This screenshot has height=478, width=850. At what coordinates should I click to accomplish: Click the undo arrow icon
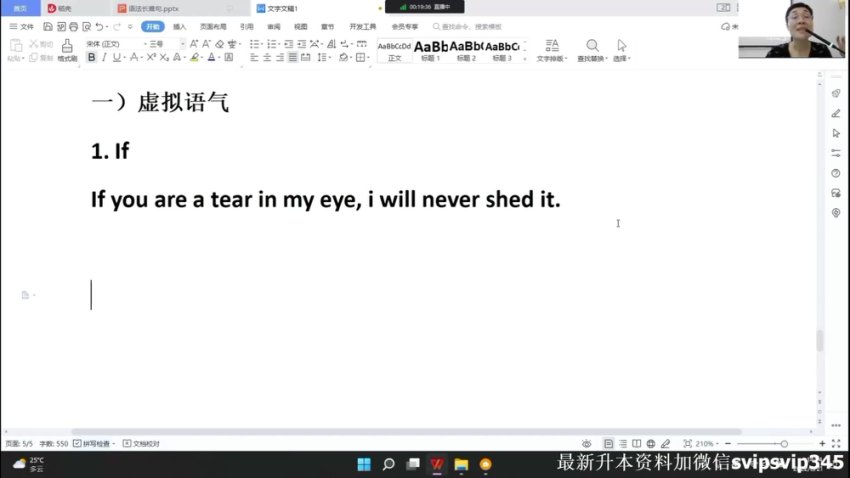(99, 27)
